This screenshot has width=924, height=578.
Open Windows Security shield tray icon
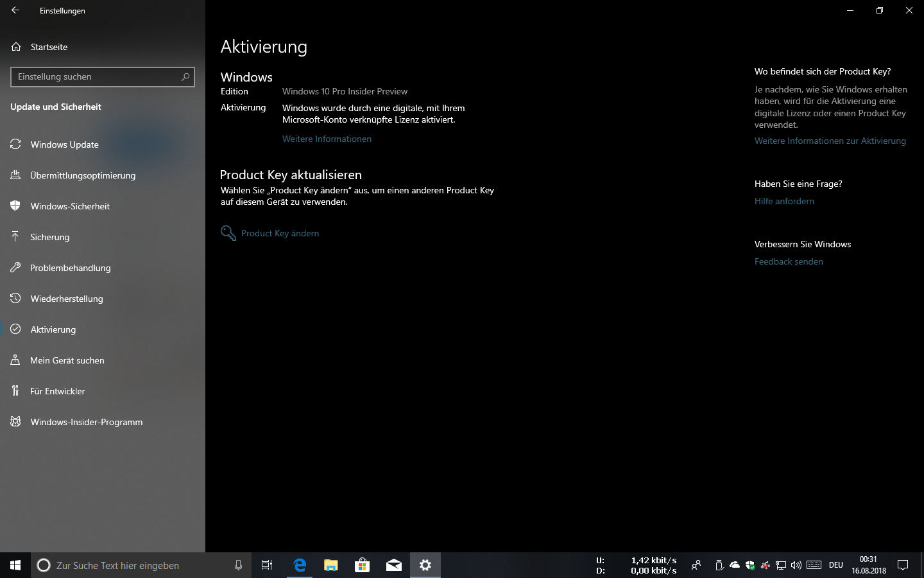pos(750,565)
